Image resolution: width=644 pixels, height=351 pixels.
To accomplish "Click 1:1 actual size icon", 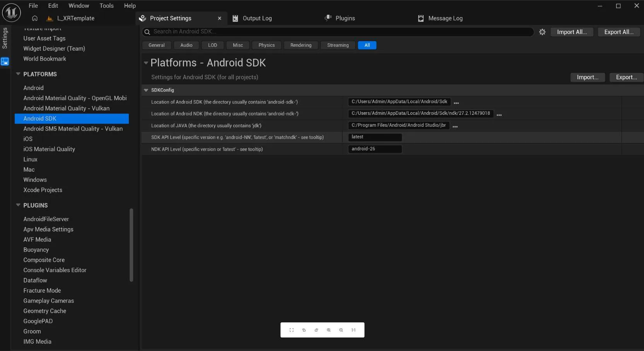I will [x=354, y=330].
